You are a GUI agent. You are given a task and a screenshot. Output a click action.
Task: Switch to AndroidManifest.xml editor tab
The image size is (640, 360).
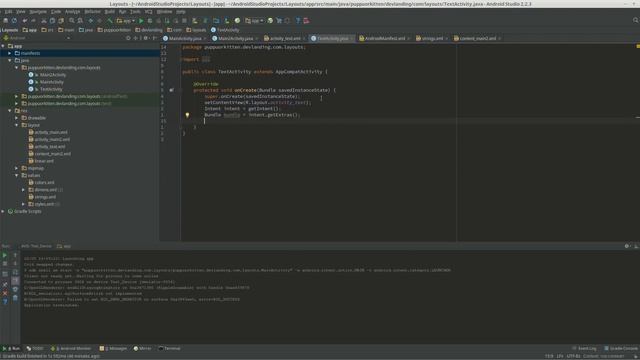pyautogui.click(x=384, y=38)
